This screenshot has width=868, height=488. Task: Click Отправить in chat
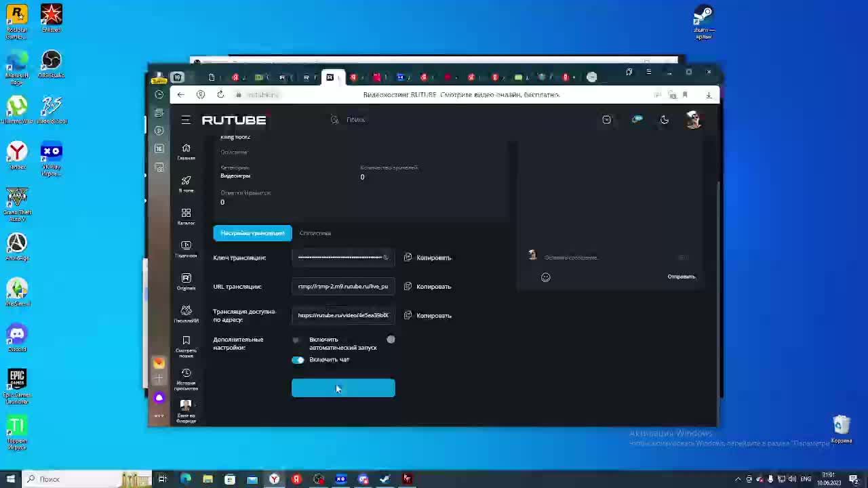[682, 277]
